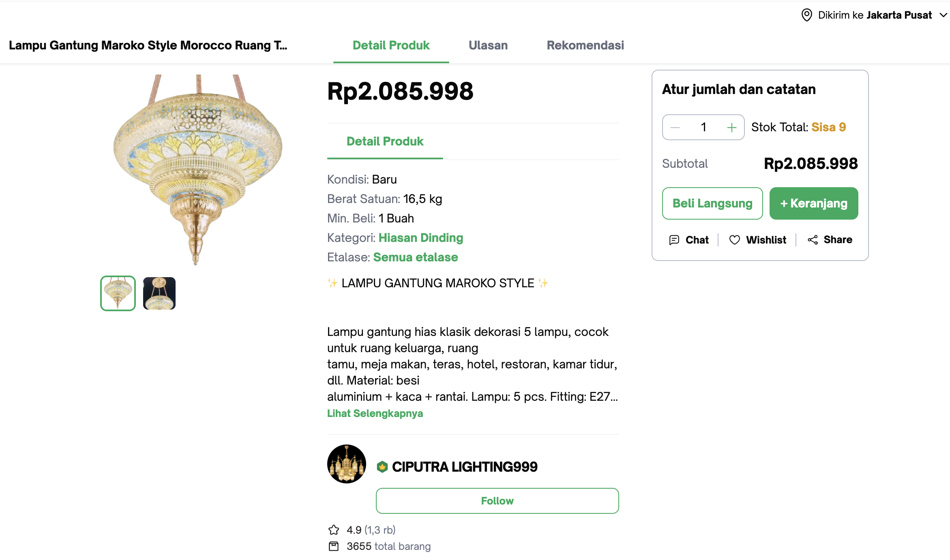Screen dimensions: 950x560
Task: Follow the CIPUTRA LIGHTING999 store
Action: (x=497, y=501)
